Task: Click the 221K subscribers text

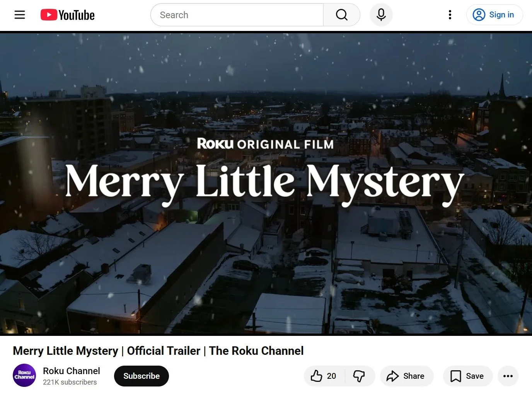Action: [70, 382]
